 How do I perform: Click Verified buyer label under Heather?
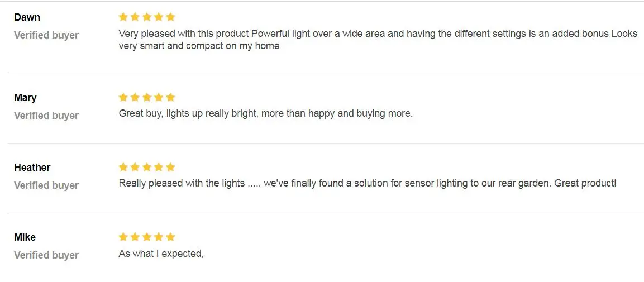tap(46, 185)
